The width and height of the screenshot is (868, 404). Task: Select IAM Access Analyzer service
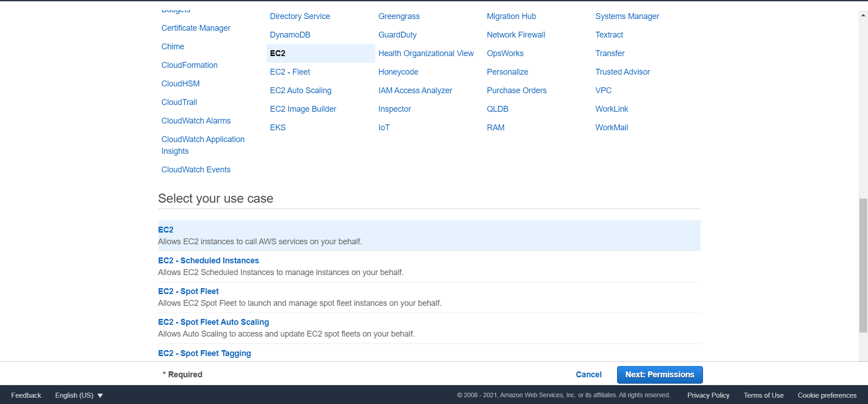pyautogui.click(x=415, y=90)
